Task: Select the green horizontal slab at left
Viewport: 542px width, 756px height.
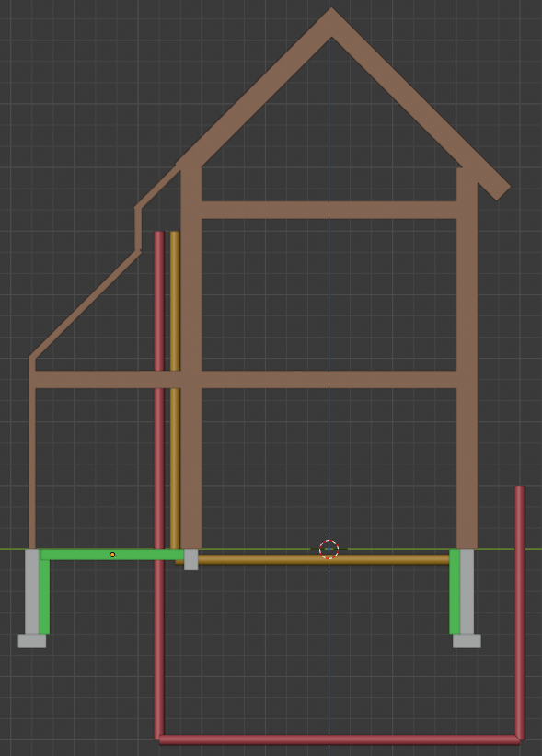Action: pos(112,555)
